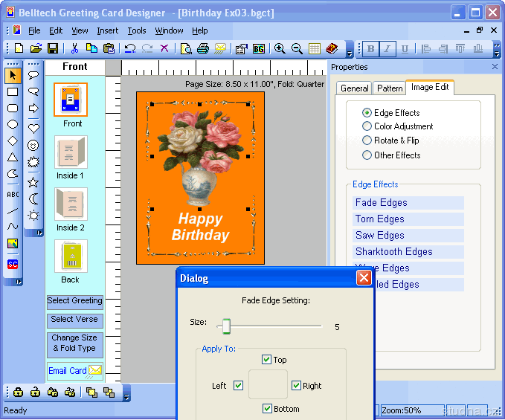This screenshot has height=420, width=505.
Task: Apply Torn Edges effect
Action: coord(380,219)
